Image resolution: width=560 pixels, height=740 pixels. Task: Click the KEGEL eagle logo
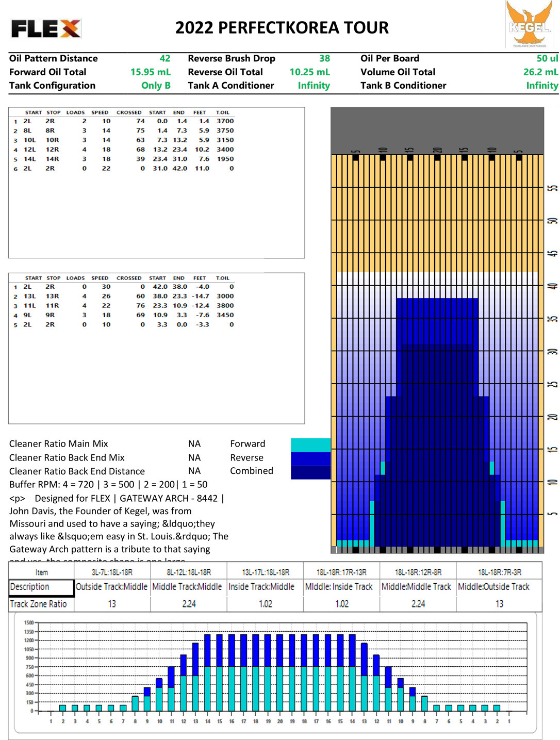529,24
